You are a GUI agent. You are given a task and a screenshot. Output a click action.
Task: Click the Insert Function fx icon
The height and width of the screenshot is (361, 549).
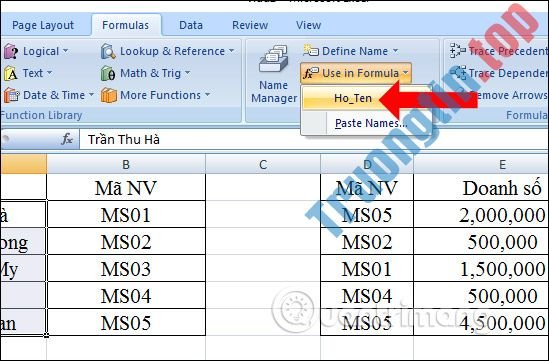(67, 139)
